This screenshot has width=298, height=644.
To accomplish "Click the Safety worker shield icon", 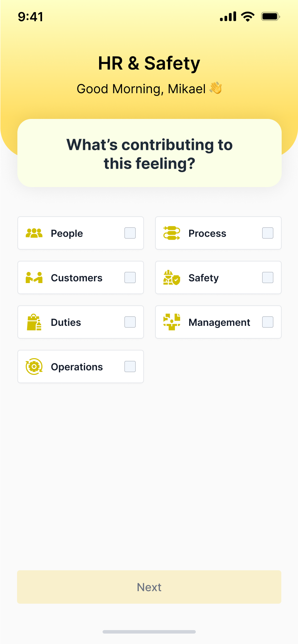I will [x=172, y=278].
